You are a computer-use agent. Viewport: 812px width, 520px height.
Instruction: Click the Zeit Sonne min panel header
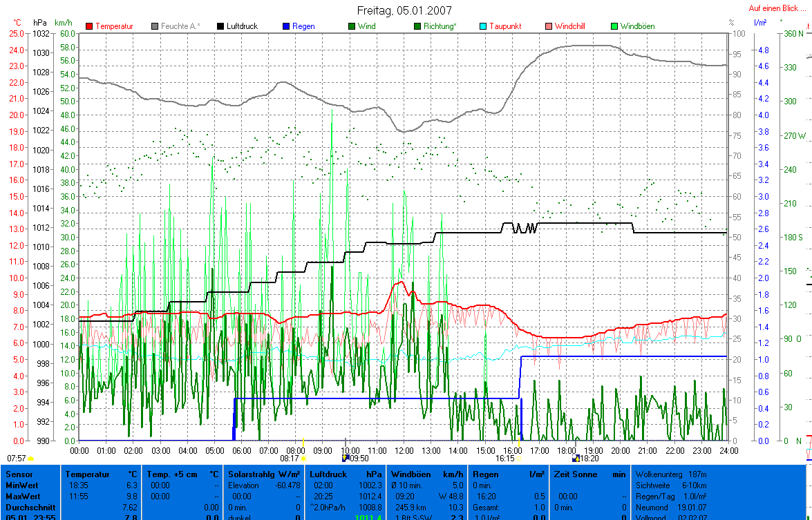[x=586, y=474]
